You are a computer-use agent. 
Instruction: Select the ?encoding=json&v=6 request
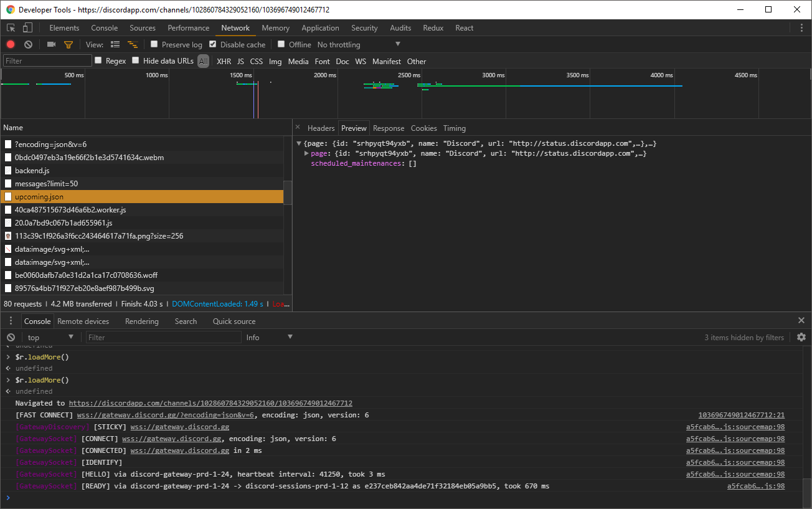point(142,144)
